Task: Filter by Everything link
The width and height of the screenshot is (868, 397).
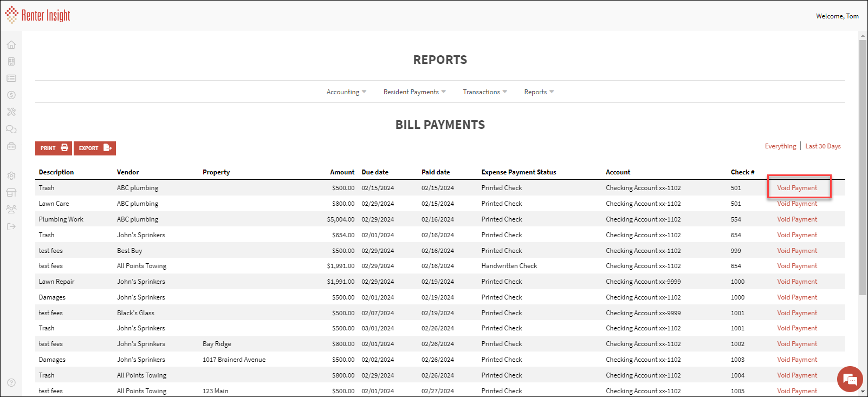Action: pyautogui.click(x=780, y=146)
